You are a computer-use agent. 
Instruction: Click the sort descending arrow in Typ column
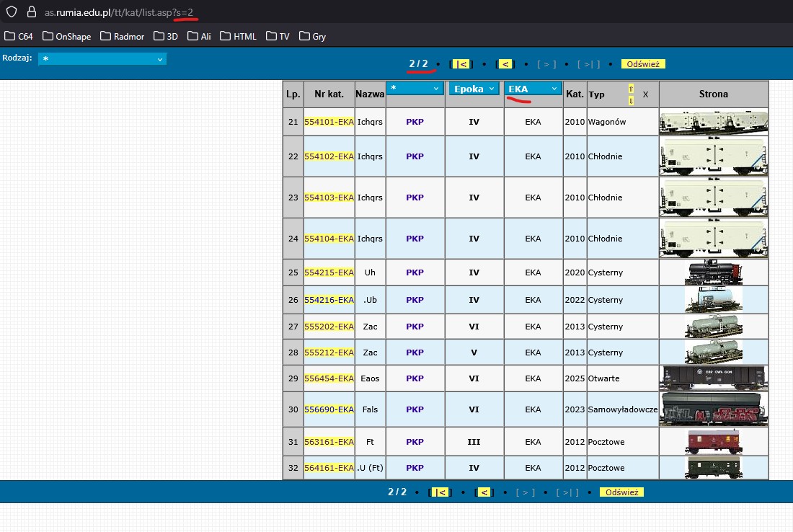(632, 99)
